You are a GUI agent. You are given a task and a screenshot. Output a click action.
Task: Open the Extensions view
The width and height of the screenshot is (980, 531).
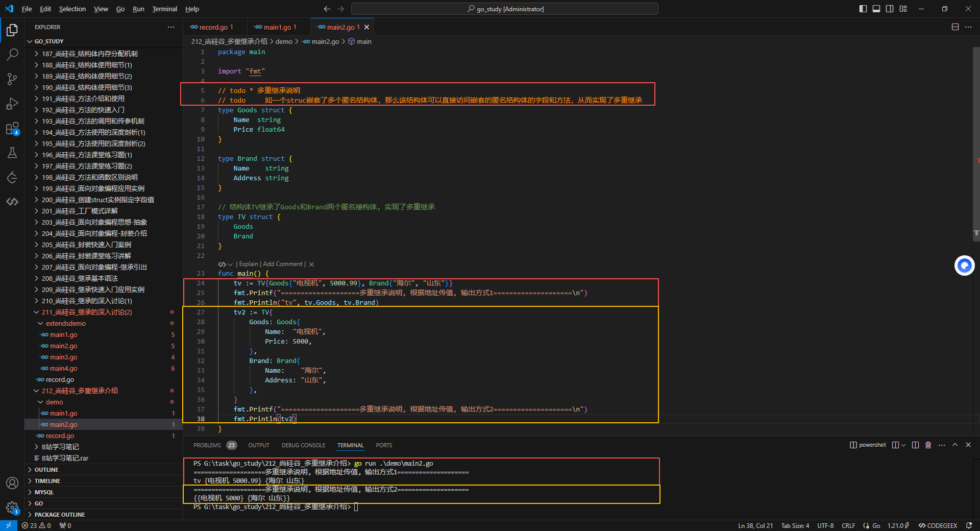click(12, 128)
